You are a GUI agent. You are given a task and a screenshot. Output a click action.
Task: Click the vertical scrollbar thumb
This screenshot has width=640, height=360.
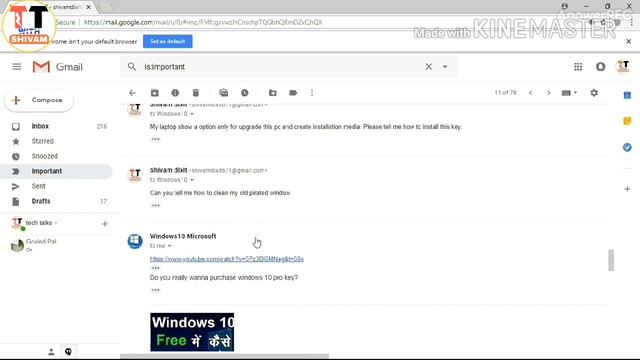coord(611,260)
